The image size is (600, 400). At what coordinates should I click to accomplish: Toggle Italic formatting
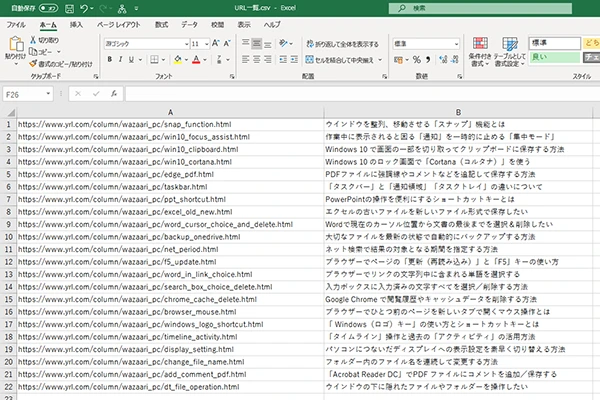(121, 60)
